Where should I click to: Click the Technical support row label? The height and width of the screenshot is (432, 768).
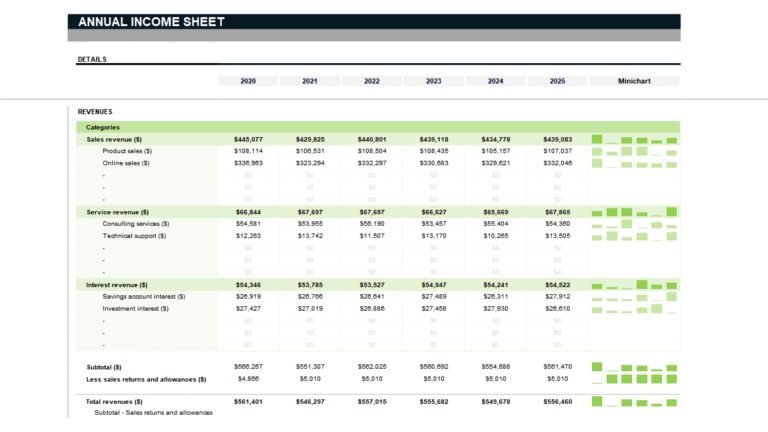click(134, 236)
